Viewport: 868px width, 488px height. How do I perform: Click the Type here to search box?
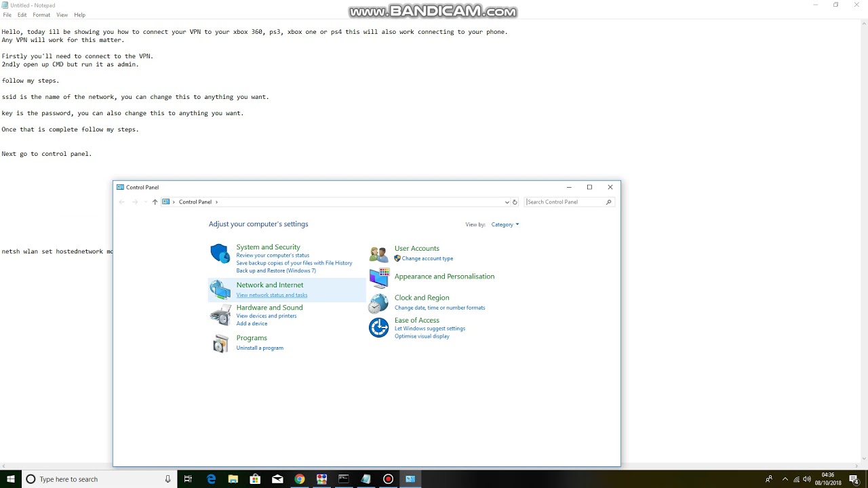tap(100, 479)
